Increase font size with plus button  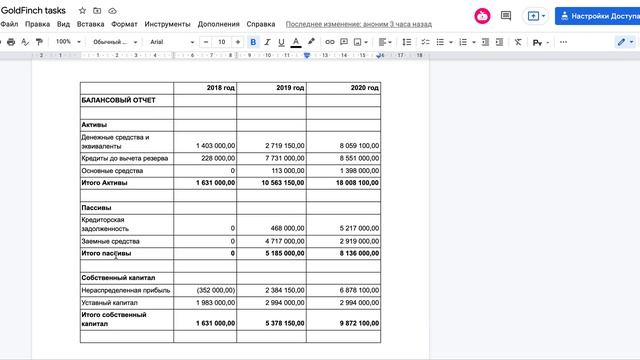coord(238,42)
